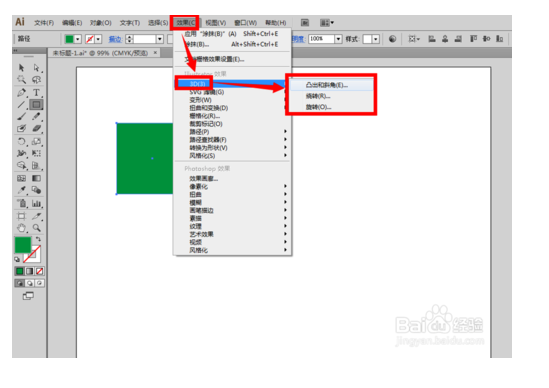The image size is (549, 388).
Task: Pick the Width tool
Action: point(21,153)
